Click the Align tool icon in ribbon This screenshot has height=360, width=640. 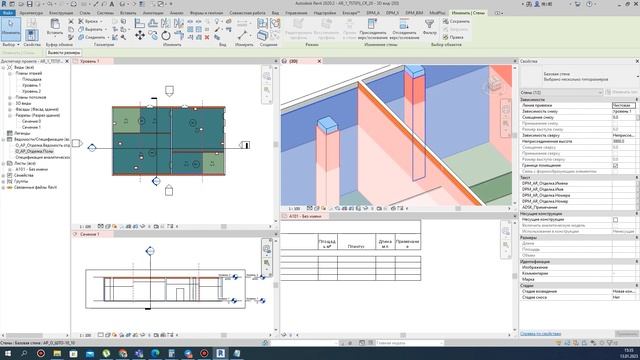click(x=140, y=23)
